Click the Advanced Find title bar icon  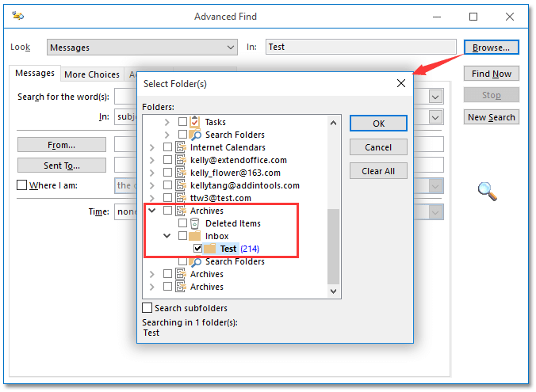[18, 17]
